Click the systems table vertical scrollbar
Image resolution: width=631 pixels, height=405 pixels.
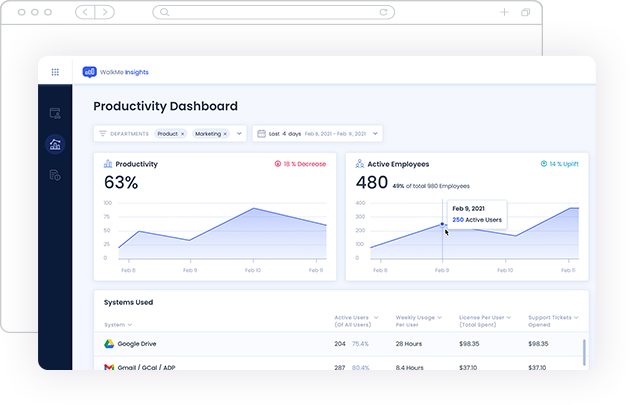[x=584, y=350]
